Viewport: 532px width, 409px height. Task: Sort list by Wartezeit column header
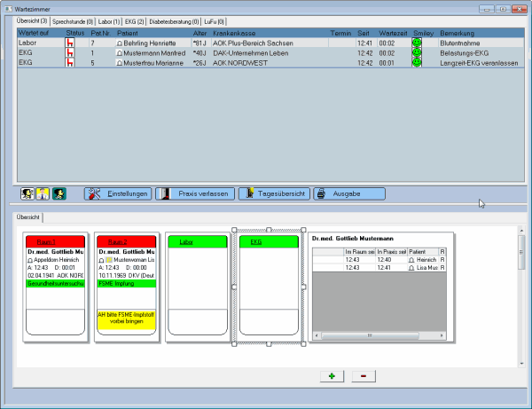coord(394,32)
